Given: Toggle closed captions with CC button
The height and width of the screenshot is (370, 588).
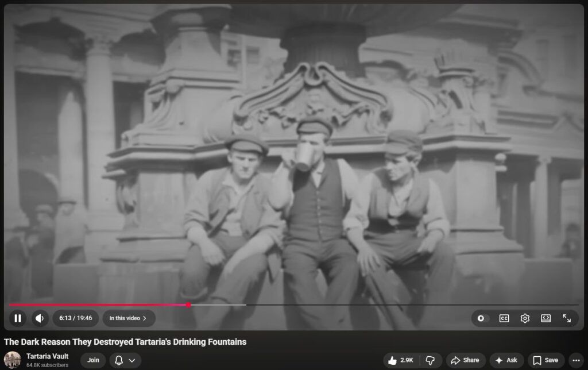Looking at the screenshot, I should tap(504, 318).
